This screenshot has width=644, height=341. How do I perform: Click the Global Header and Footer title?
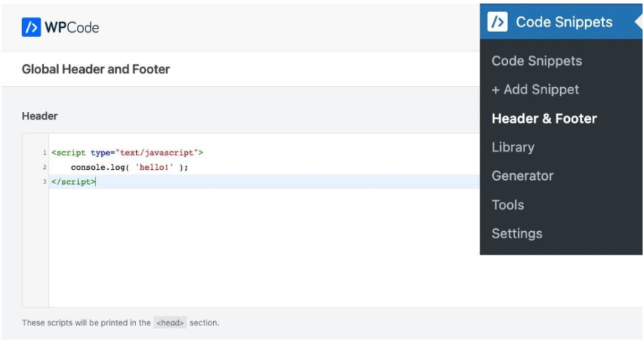pos(95,70)
